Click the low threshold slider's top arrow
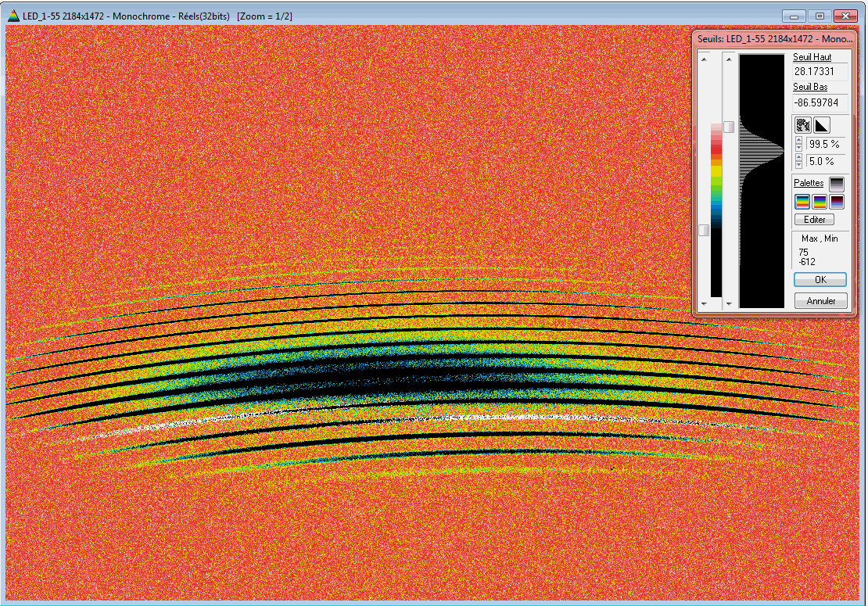 pos(704,59)
